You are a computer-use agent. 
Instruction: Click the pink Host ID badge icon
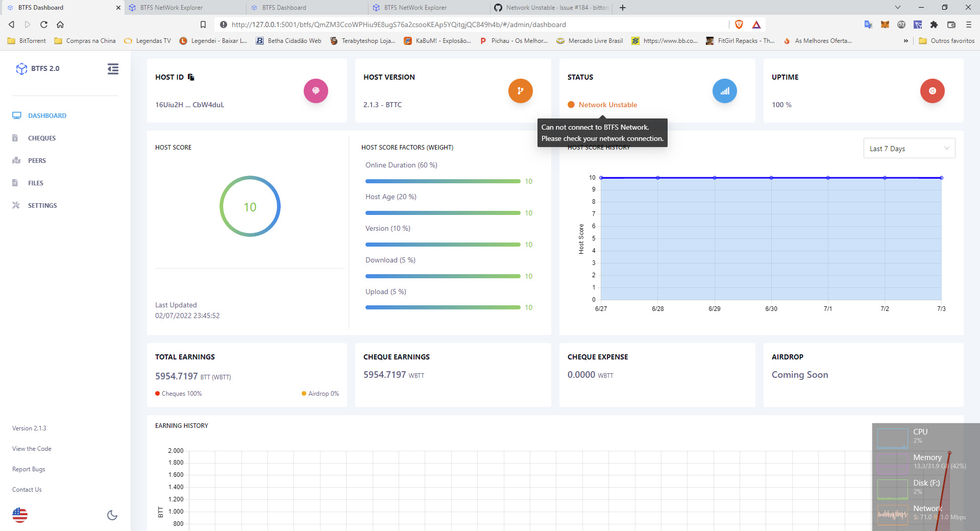[316, 90]
